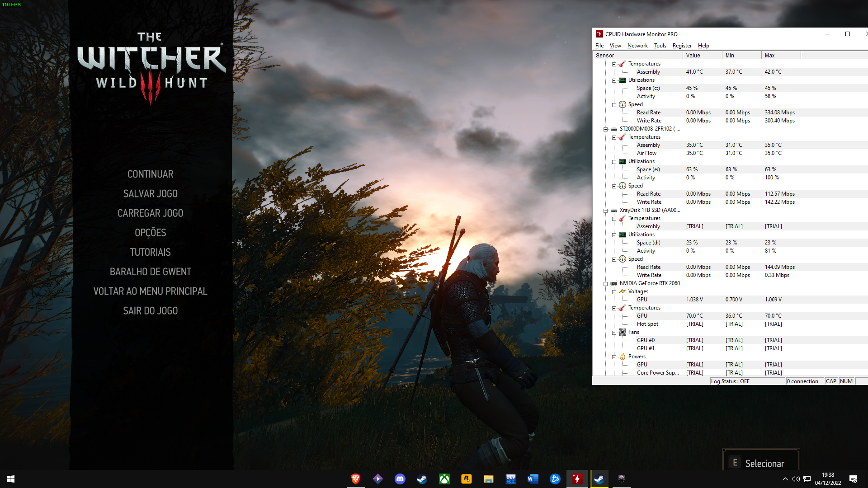868x488 pixels.
Task: Open Discord from the taskbar
Action: [x=400, y=479]
